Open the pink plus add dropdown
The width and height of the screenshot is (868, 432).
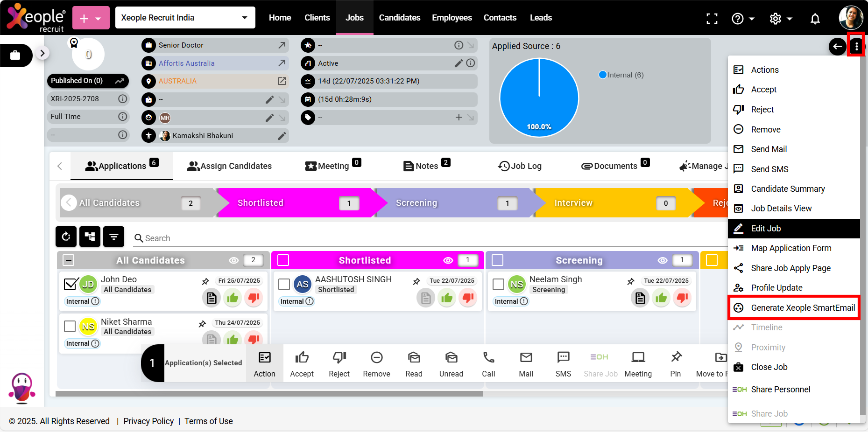pos(91,18)
